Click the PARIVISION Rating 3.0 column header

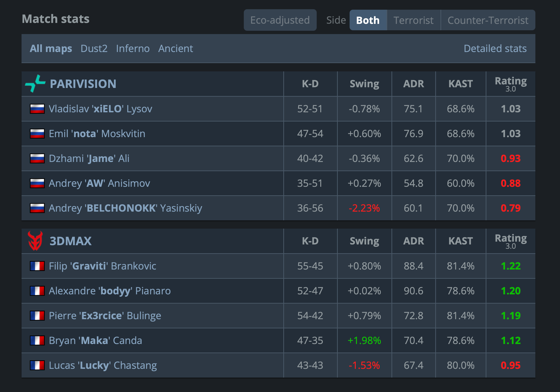tap(511, 84)
